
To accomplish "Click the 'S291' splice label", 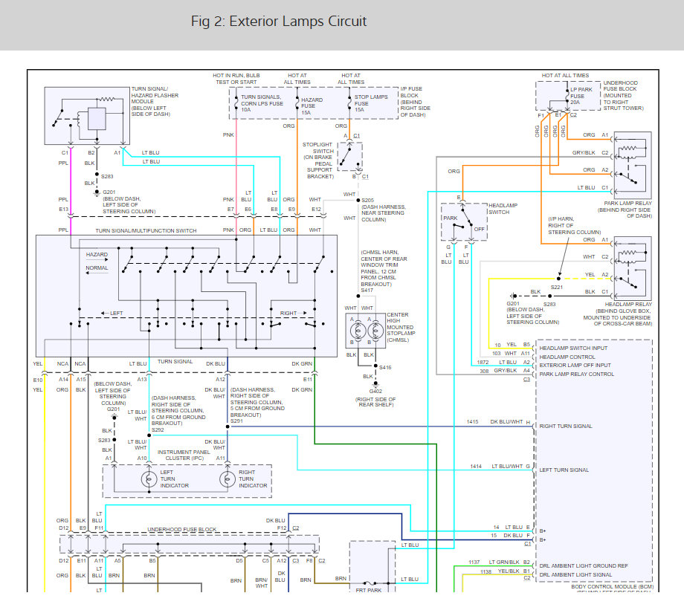I will (236, 421).
